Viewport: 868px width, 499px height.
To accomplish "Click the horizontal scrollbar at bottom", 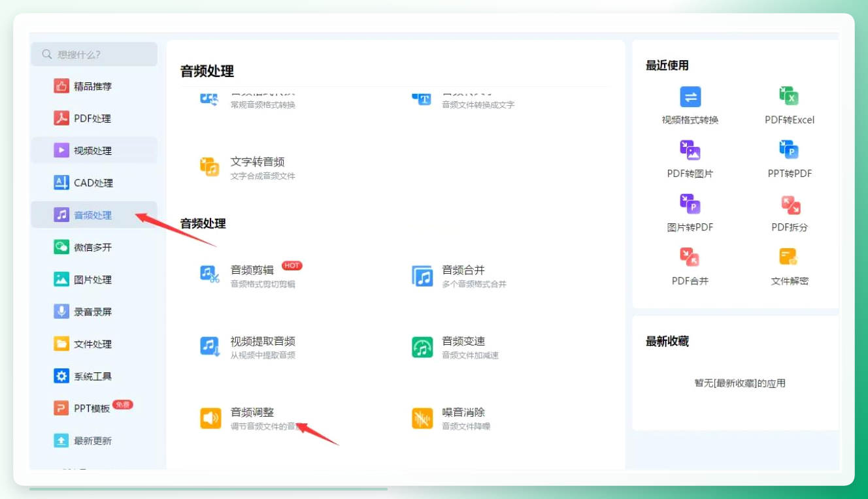I will coord(209,489).
